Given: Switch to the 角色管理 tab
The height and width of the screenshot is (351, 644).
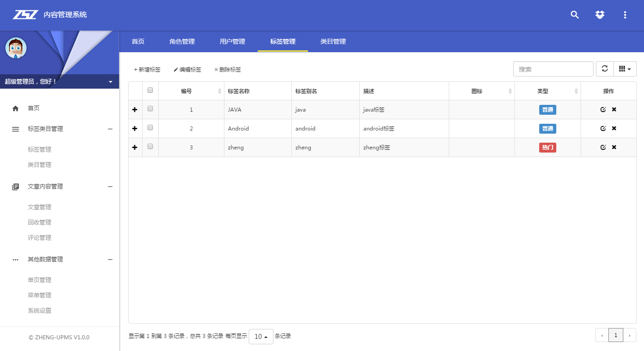Looking at the screenshot, I should (x=182, y=41).
